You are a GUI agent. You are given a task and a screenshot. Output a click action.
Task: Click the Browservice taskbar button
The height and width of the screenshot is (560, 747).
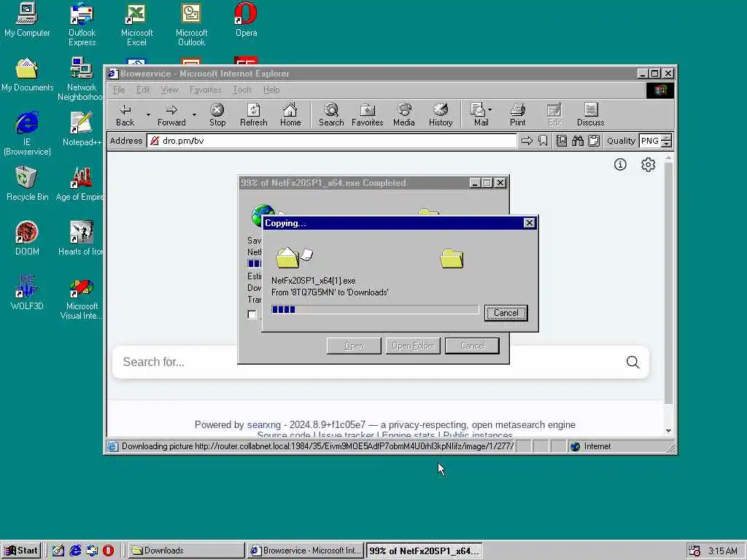tap(306, 551)
